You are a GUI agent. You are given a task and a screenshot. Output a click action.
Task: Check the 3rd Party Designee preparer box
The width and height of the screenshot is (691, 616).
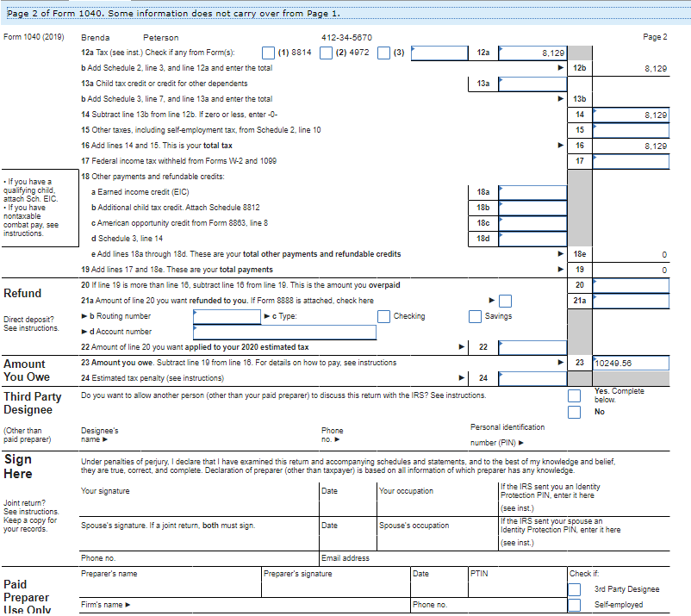click(x=574, y=589)
